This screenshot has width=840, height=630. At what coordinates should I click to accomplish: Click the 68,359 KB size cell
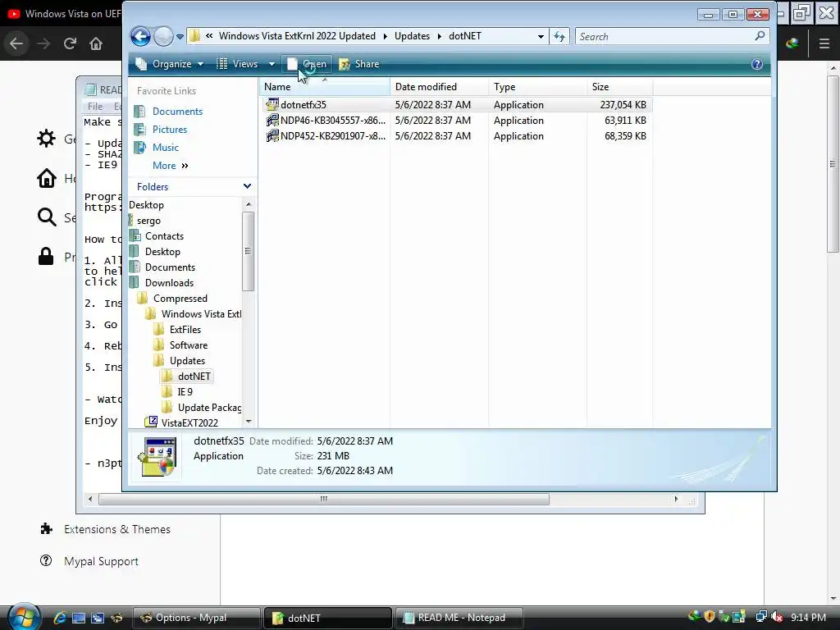[625, 136]
